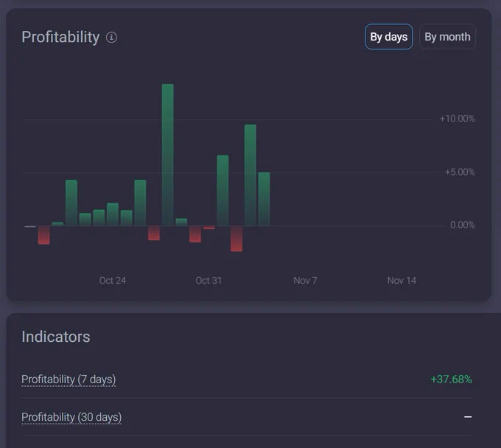Open Profitability (30 days) indicator link
The width and height of the screenshot is (501, 448).
(71, 417)
